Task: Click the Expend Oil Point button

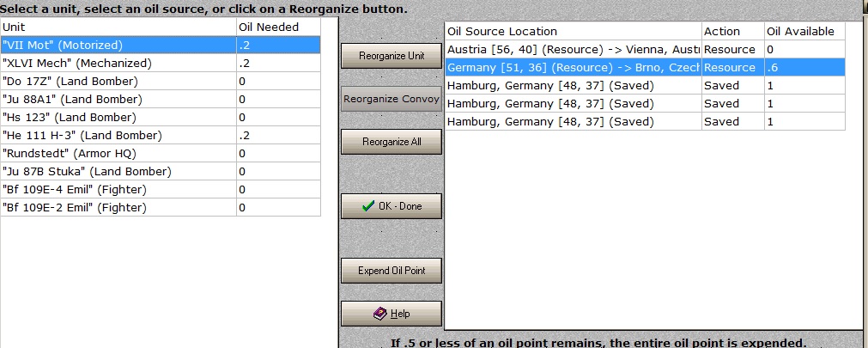Action: 392,271
